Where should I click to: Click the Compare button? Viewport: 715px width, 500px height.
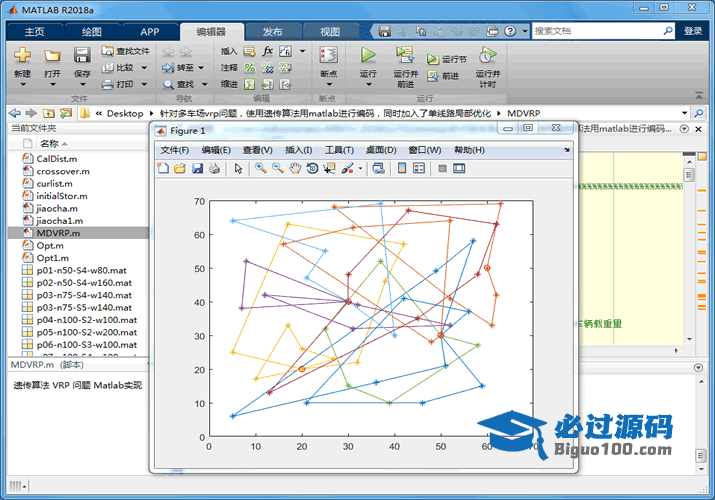pos(118,67)
